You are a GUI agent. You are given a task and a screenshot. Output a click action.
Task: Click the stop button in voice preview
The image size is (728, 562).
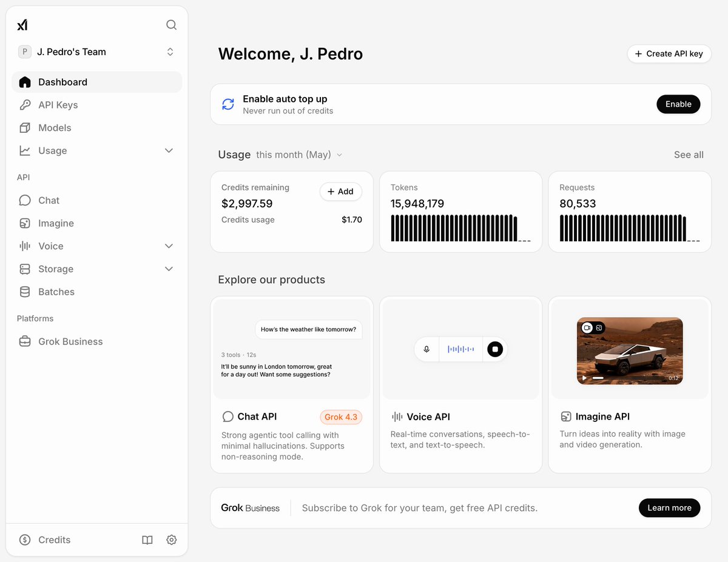pos(495,349)
